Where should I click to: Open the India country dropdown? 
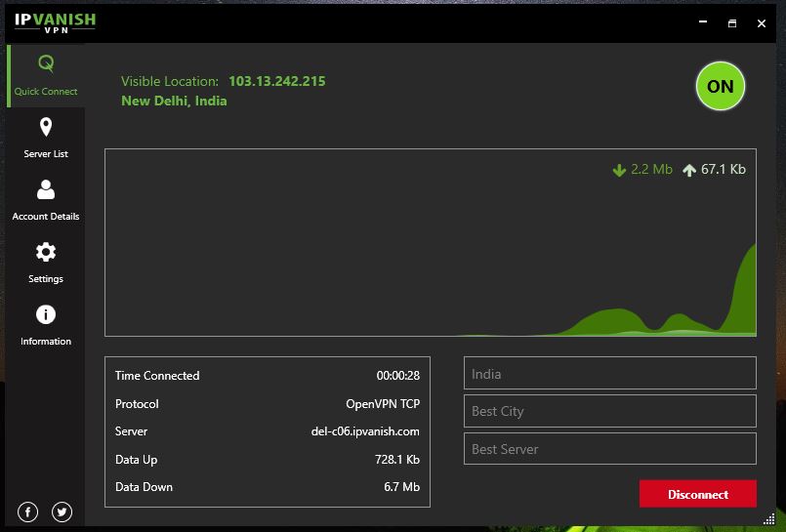coord(609,373)
